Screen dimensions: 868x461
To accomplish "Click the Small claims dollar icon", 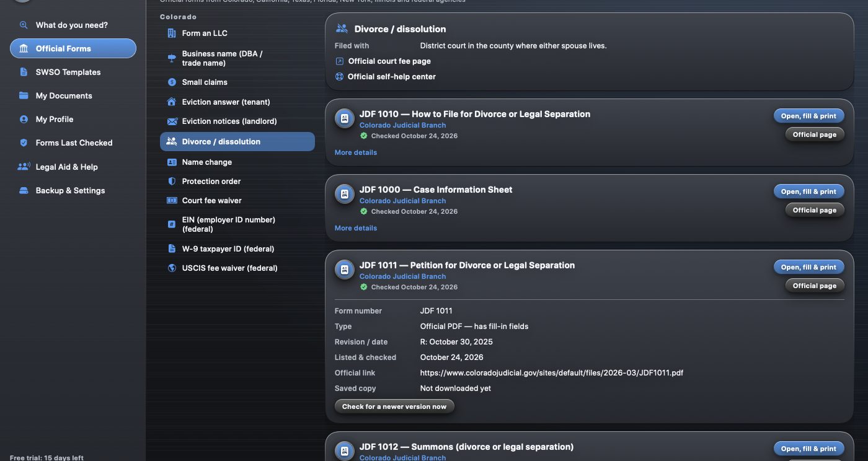I will (172, 82).
